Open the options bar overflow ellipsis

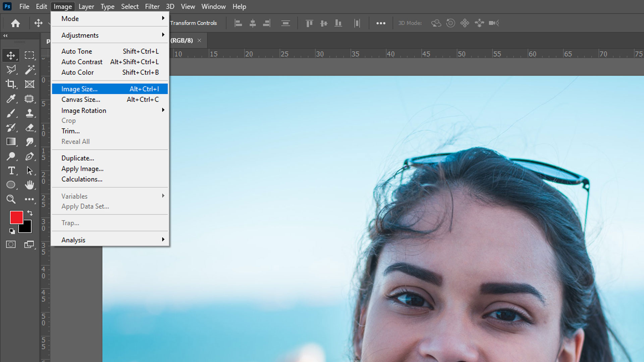point(381,23)
